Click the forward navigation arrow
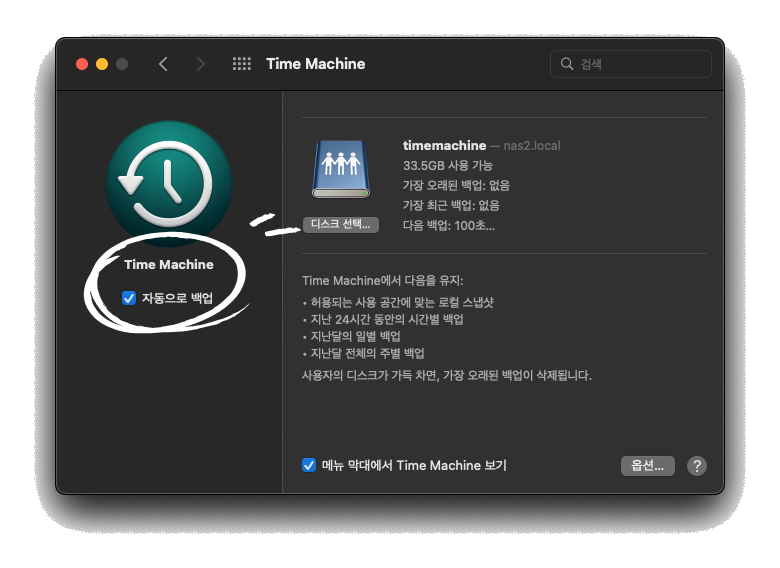The image size is (780, 568). click(200, 64)
